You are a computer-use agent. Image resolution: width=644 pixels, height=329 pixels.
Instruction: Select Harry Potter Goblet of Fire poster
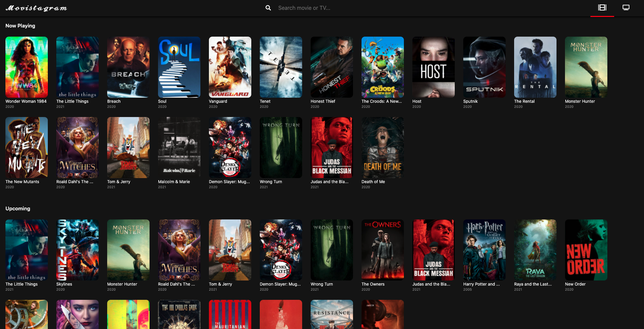484,250
